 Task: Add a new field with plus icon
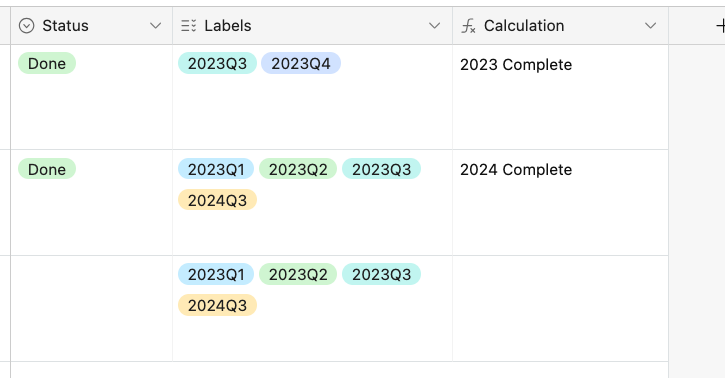pos(720,26)
